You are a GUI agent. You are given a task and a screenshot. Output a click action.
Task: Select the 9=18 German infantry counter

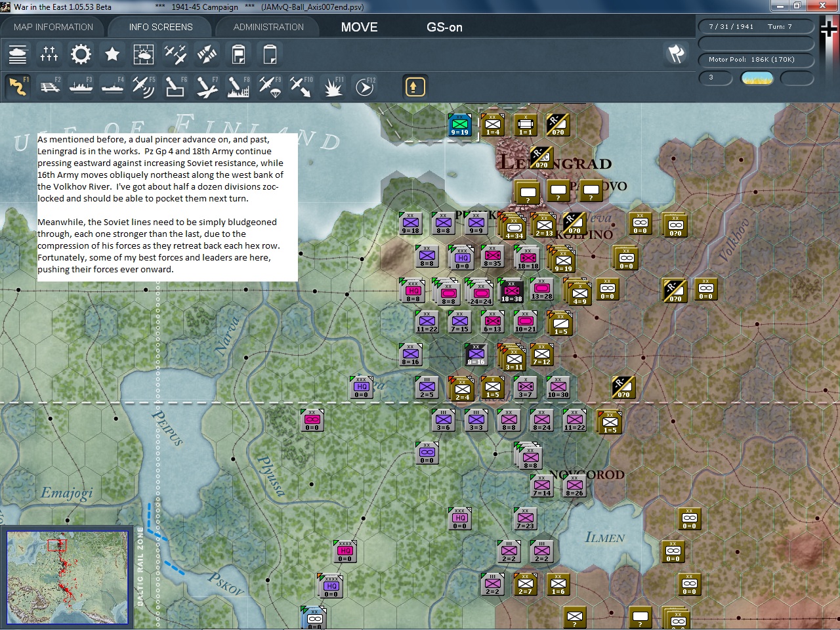point(410,223)
